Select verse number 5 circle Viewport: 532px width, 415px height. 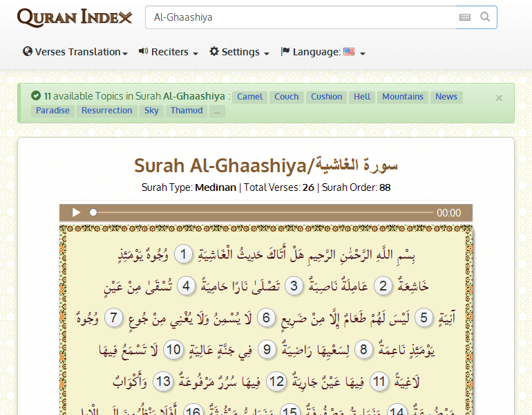426,317
